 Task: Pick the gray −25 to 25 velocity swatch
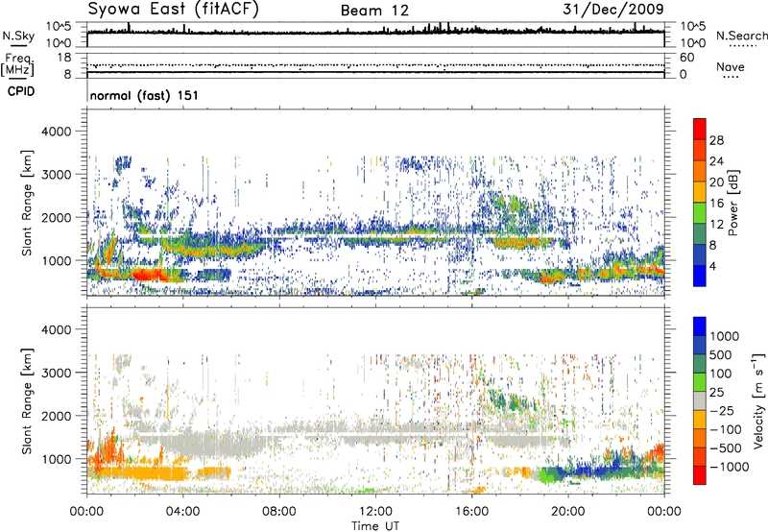[x=700, y=401]
